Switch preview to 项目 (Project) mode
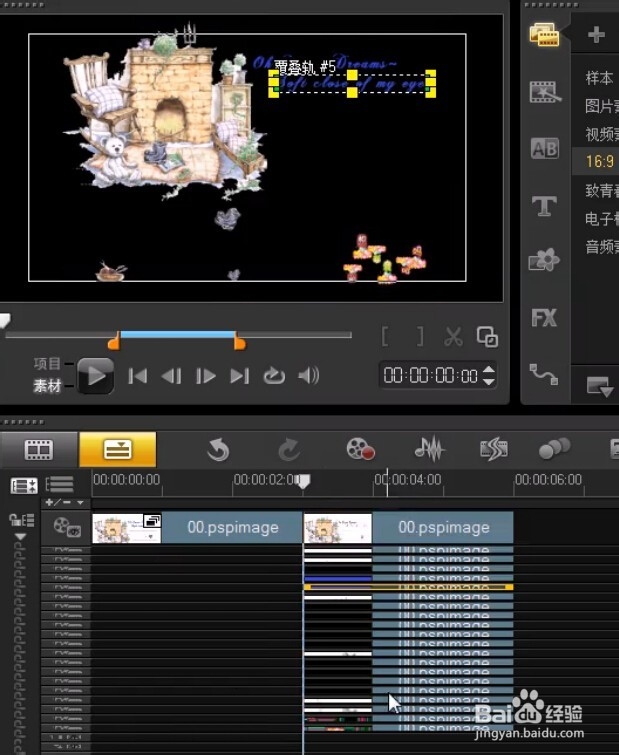Screen dimensions: 619x755 click(47, 364)
